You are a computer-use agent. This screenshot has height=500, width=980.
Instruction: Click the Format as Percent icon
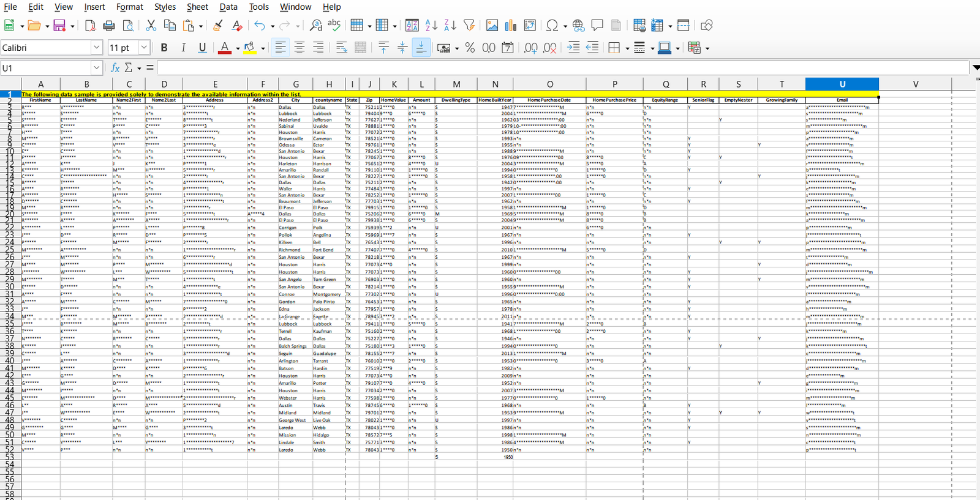click(470, 48)
